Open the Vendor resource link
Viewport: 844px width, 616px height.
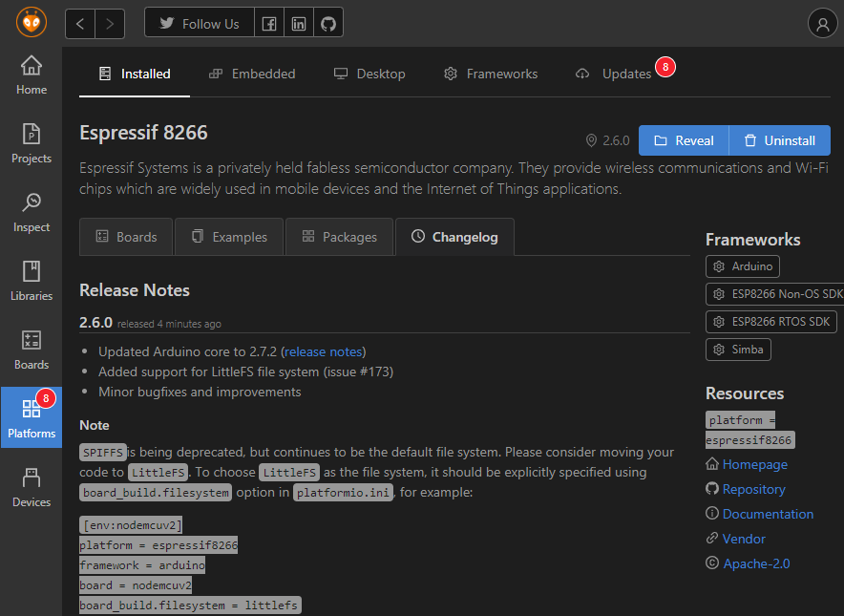coord(744,539)
